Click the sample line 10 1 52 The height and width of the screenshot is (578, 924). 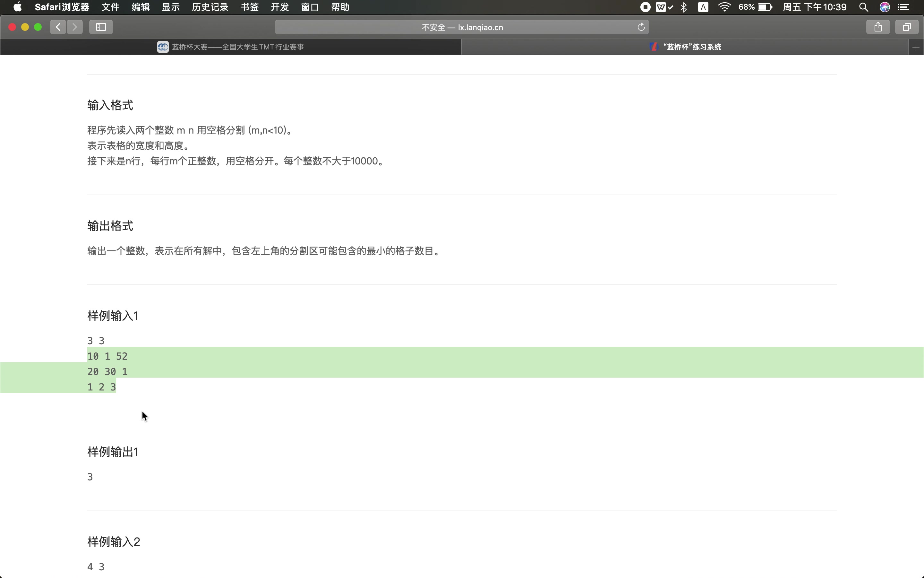click(x=107, y=356)
